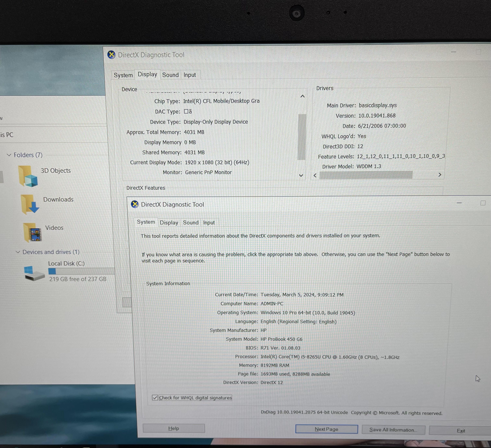This screenshot has height=448, width=491.
Task: Switch to Input tab in front window
Action: coord(209,223)
